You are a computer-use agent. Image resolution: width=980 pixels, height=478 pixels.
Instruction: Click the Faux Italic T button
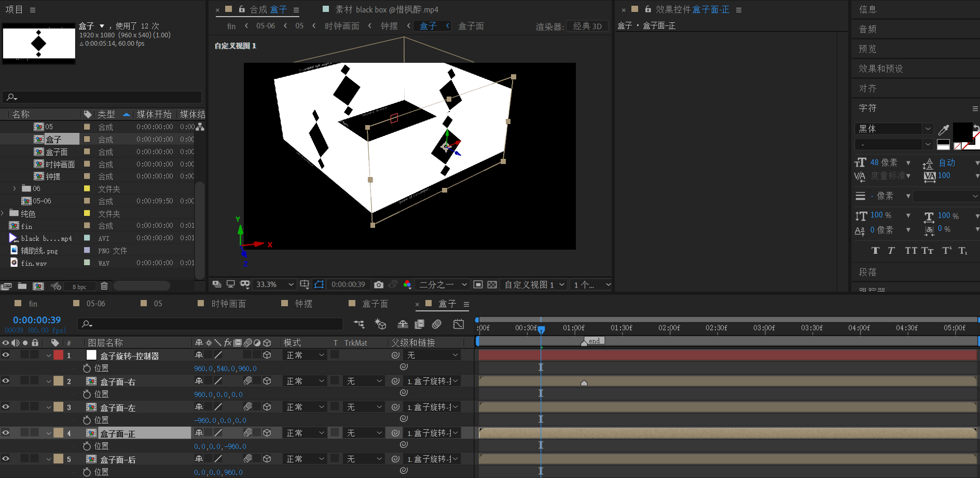pyautogui.click(x=891, y=251)
